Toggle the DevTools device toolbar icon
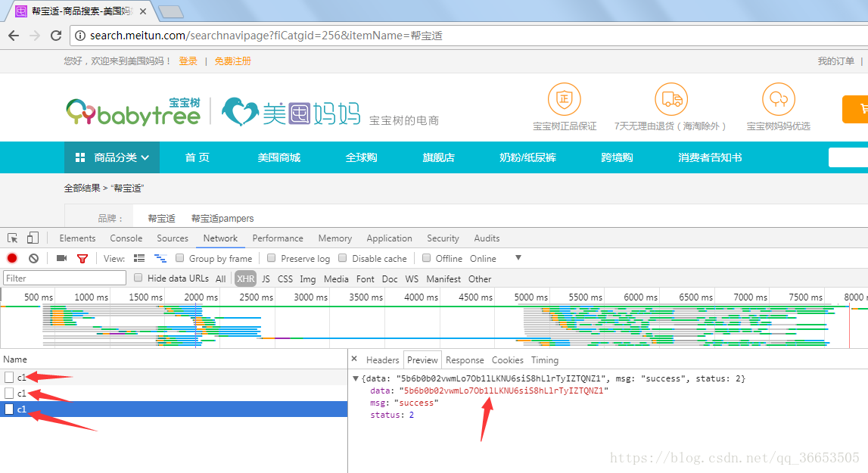This screenshot has width=868, height=473. (x=33, y=238)
